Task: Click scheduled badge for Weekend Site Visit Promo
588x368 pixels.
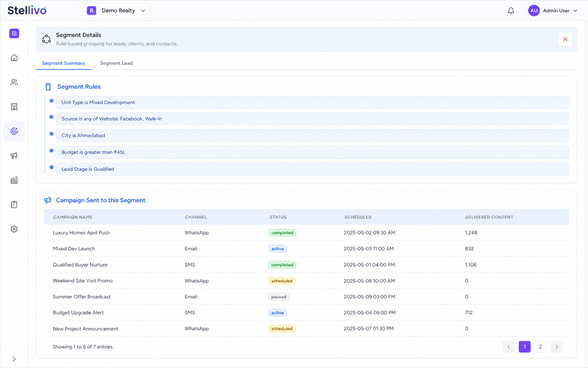Action: pos(282,281)
